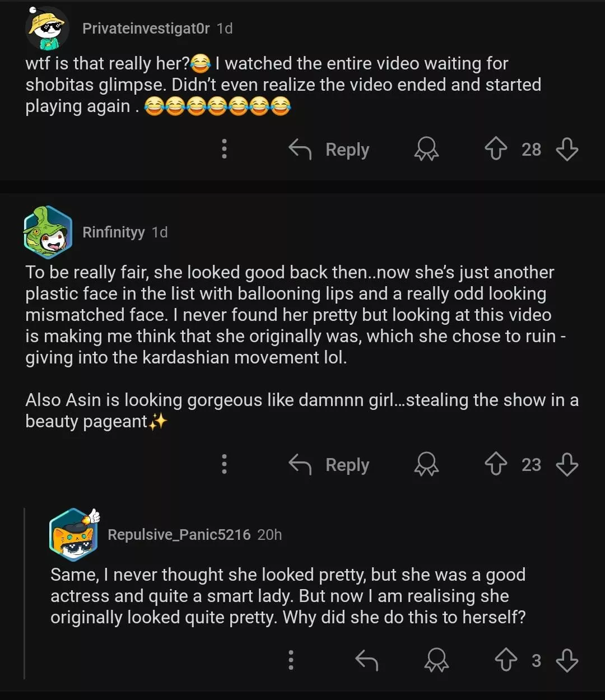The width and height of the screenshot is (605, 700).
Task: Upvote Repulsive_Panic5216's reply
Action: pos(506,660)
